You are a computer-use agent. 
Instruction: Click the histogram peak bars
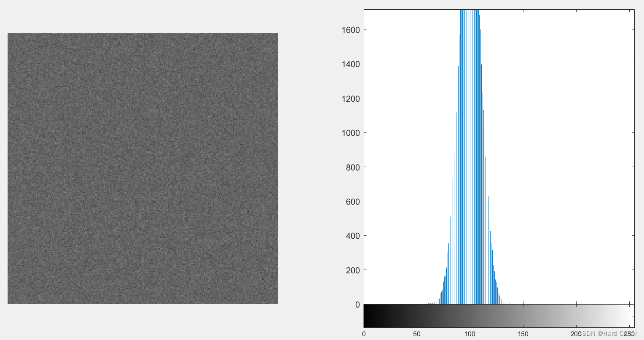470,156
